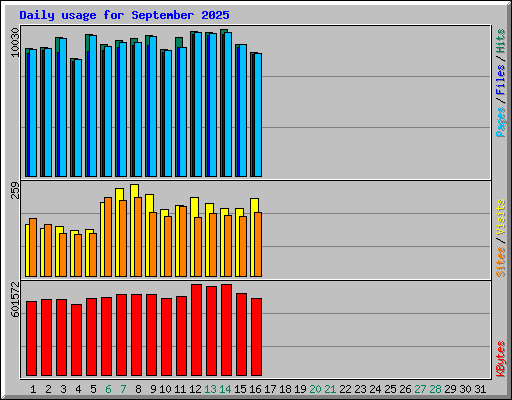Click day 1 on the x-axis

coord(33,389)
